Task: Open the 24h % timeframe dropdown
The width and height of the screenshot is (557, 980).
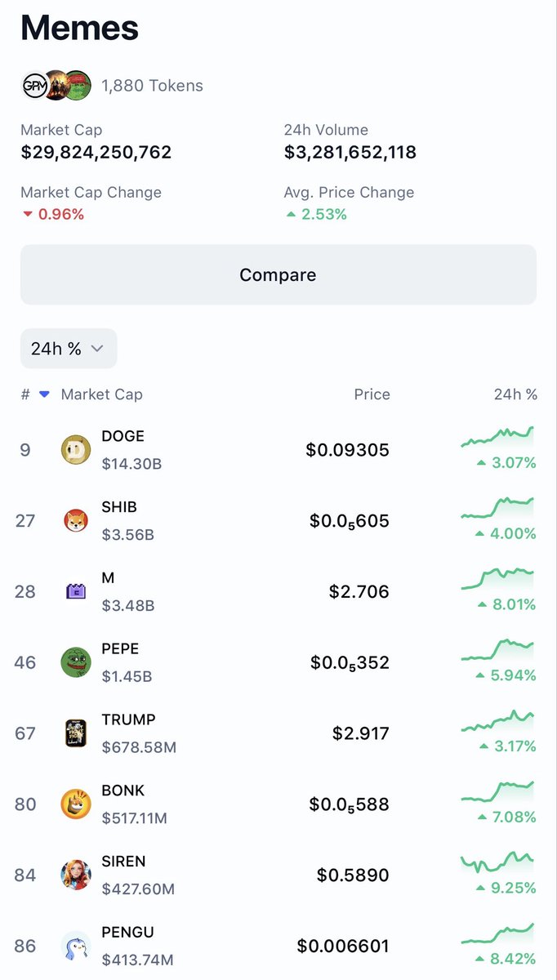Action: pyautogui.click(x=69, y=349)
